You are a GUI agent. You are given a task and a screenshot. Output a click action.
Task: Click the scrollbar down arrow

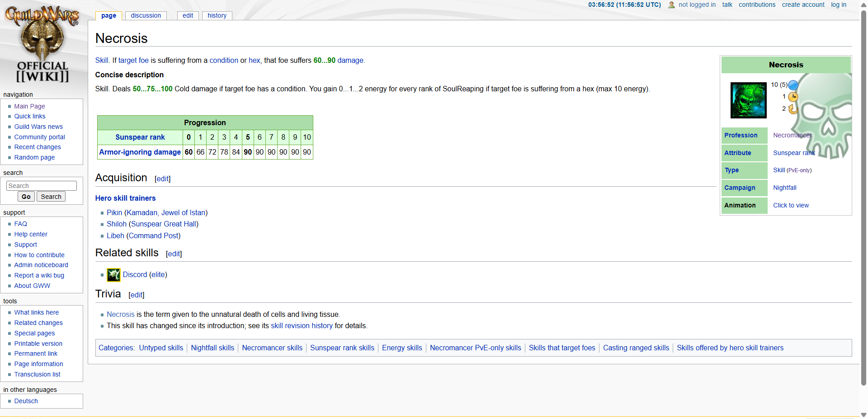pyautogui.click(x=863, y=414)
